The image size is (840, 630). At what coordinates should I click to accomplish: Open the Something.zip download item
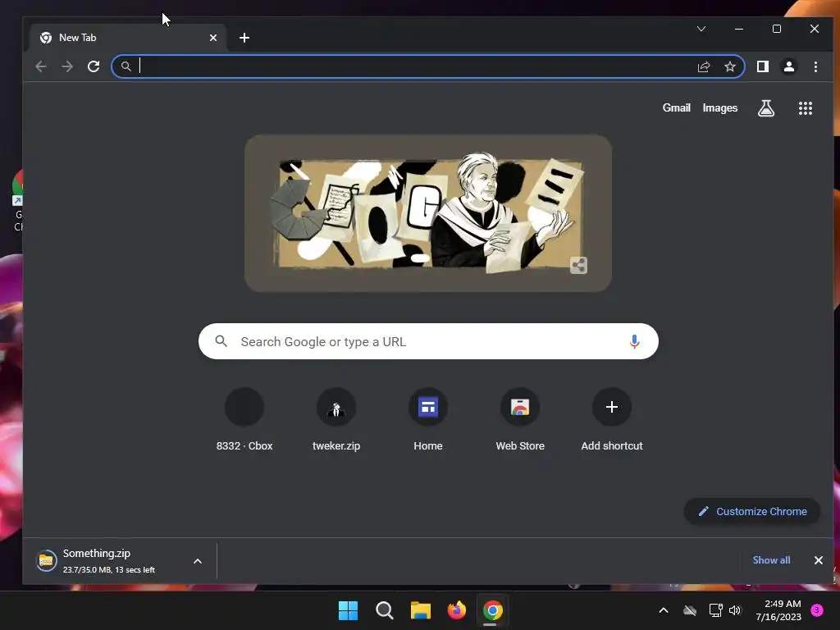108,561
